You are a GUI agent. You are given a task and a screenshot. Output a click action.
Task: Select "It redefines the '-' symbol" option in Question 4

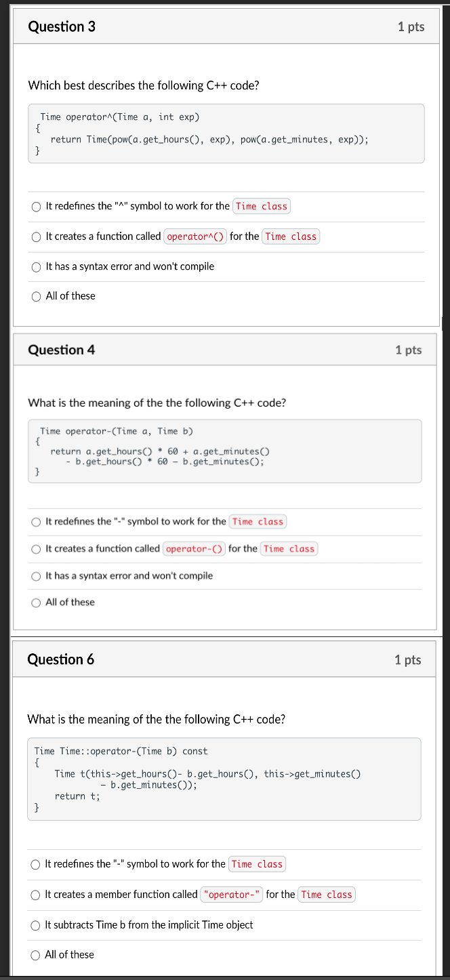point(35,522)
